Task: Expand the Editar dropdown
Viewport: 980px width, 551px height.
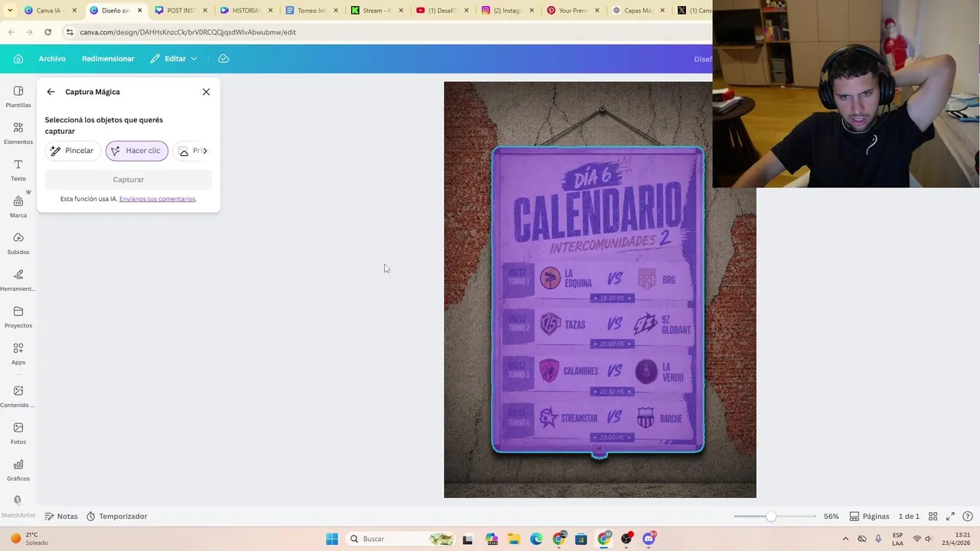Action: click(174, 59)
